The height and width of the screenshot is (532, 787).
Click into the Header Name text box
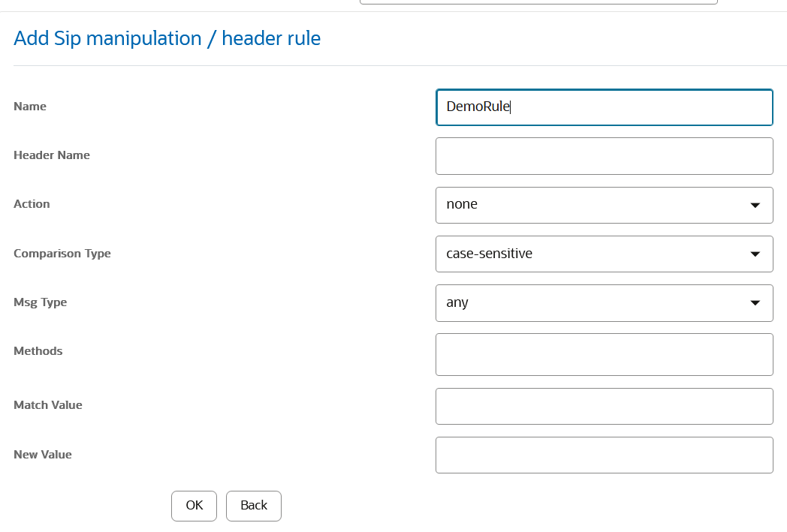pos(604,156)
